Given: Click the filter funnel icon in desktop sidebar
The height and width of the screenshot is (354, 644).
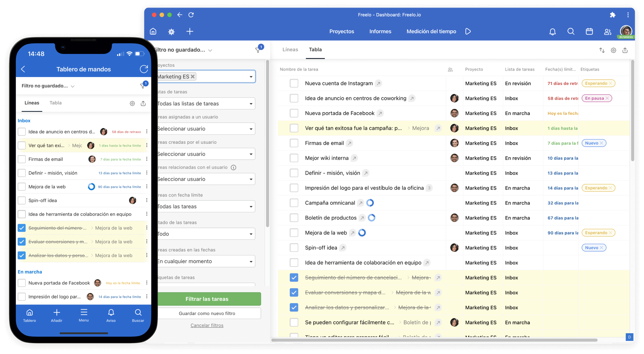Looking at the screenshot, I should tap(258, 50).
